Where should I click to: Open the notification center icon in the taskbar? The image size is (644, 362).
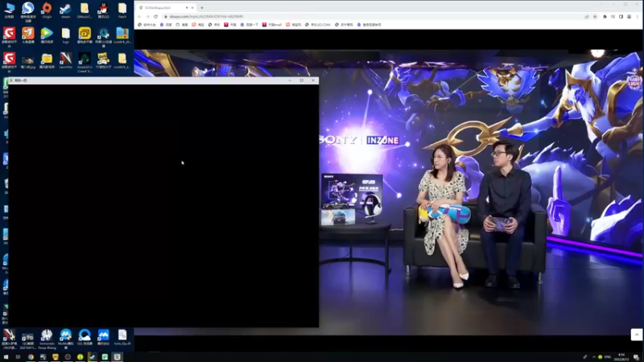[636, 357]
